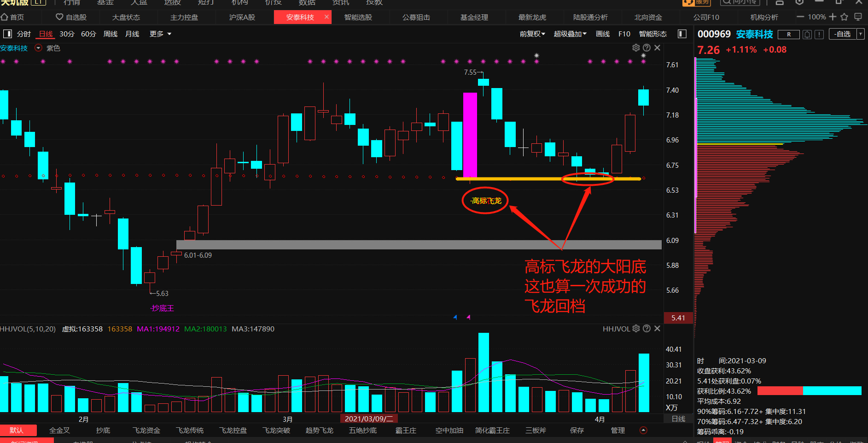Open the 超级叠加 dropdown
The height and width of the screenshot is (443, 868).
pos(570,34)
